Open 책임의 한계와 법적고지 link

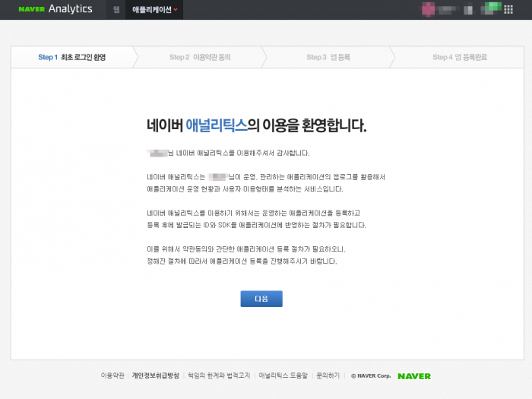219,375
